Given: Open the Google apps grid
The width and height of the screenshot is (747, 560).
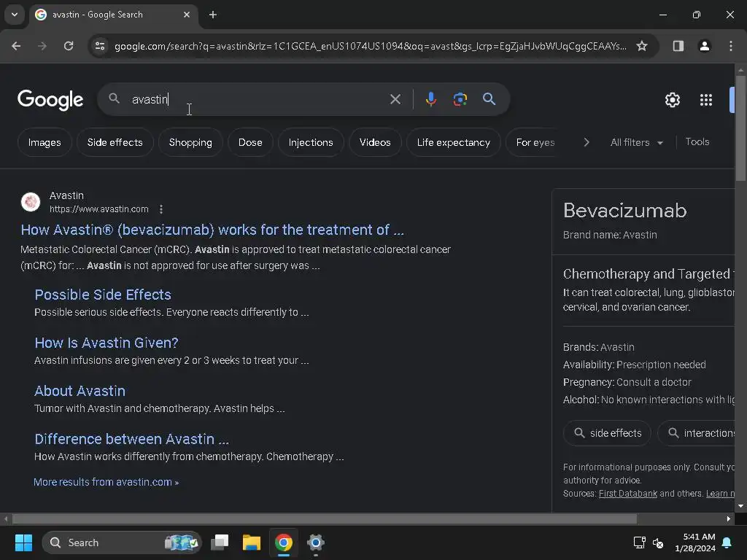Looking at the screenshot, I should pos(706,100).
